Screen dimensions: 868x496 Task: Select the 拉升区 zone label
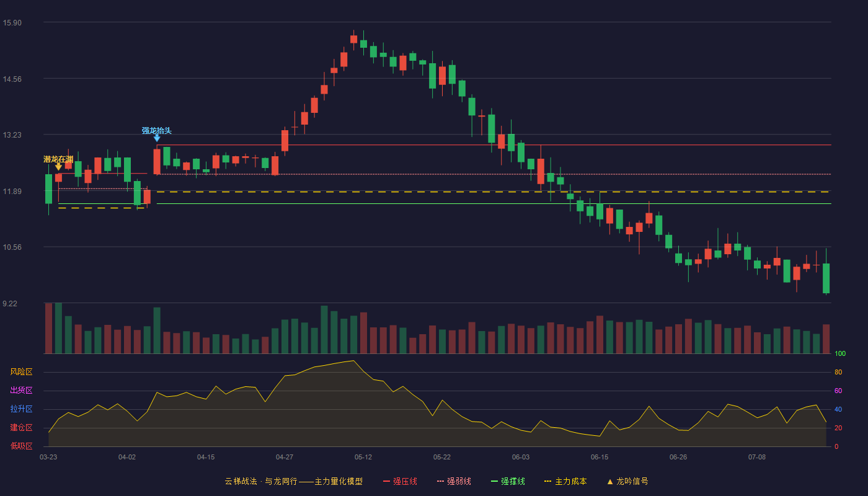click(x=22, y=409)
